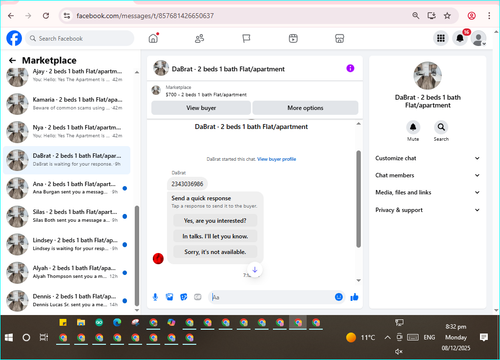Image resolution: width=500 pixels, height=360 pixels.
Task: Open Lindsey conversation in list
Action: [67, 244]
